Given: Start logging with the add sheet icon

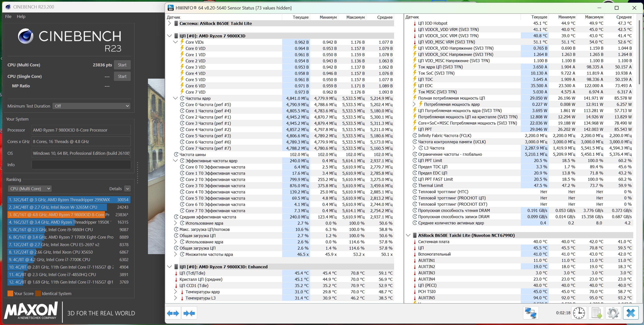Looking at the screenshot, I should 596,313.
